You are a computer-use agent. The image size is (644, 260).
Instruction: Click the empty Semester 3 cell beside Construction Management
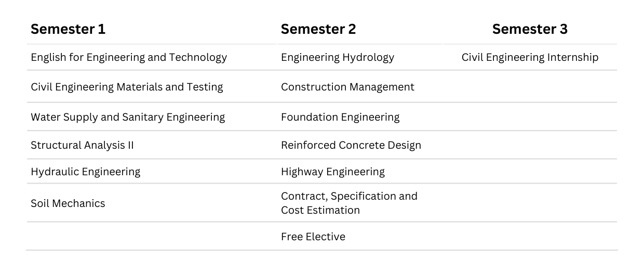[530, 86]
